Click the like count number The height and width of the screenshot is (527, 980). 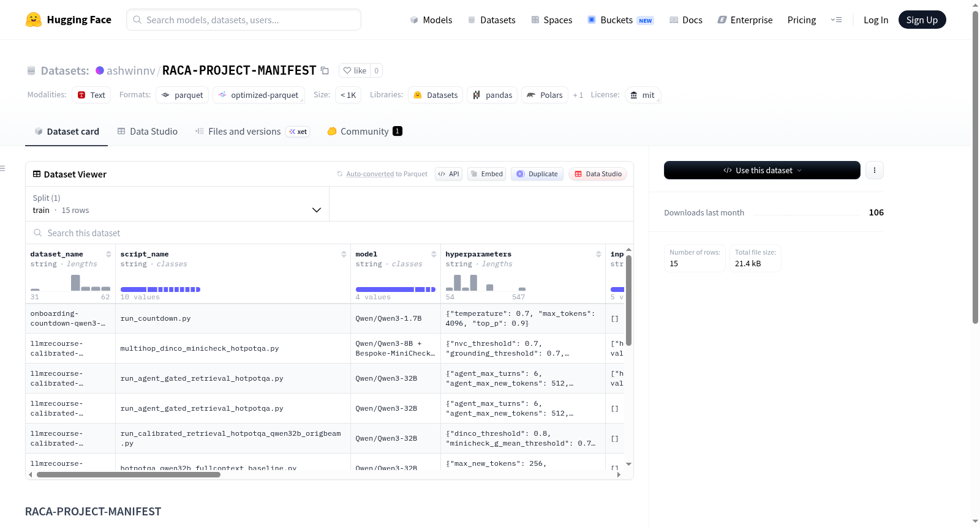[x=377, y=70]
